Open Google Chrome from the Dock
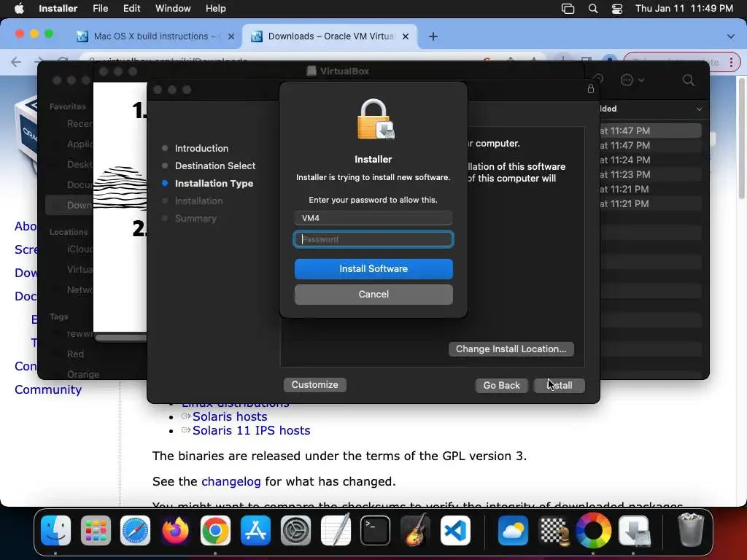The image size is (747, 560). pos(215,531)
